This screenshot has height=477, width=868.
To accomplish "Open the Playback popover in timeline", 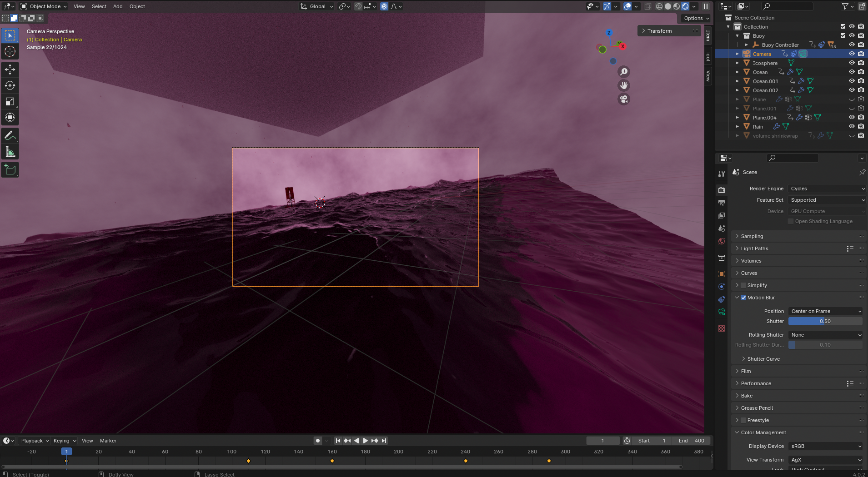I will tap(35, 441).
